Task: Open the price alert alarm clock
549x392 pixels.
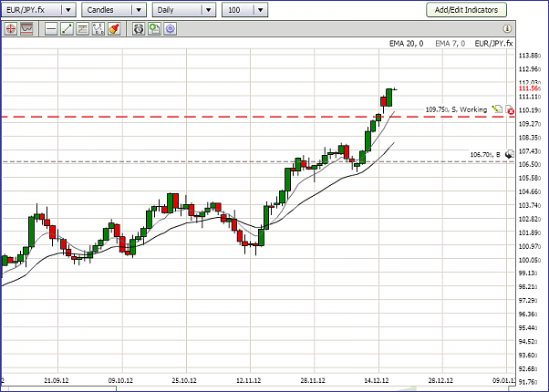Action: pos(139,28)
